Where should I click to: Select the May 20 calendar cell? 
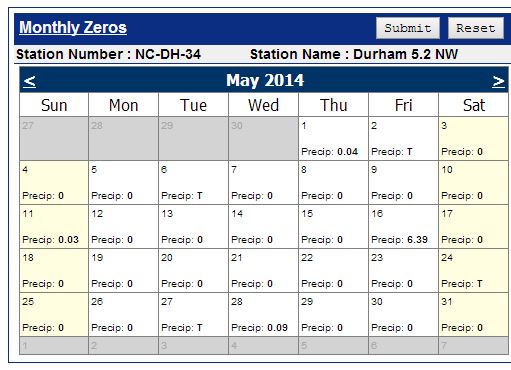tap(193, 271)
